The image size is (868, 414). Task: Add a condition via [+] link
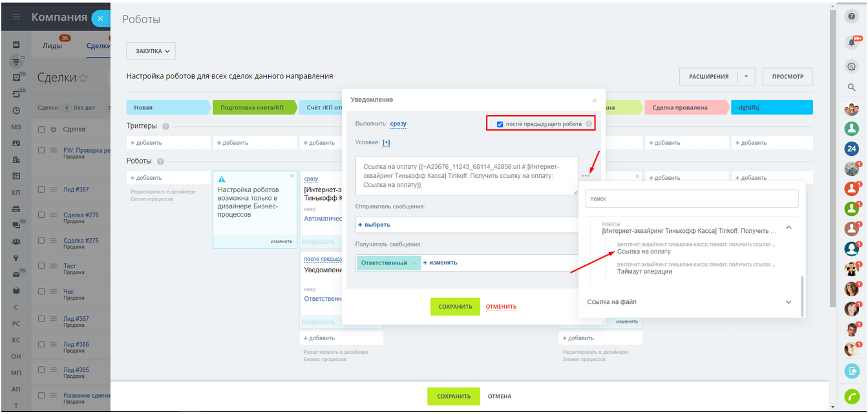386,142
